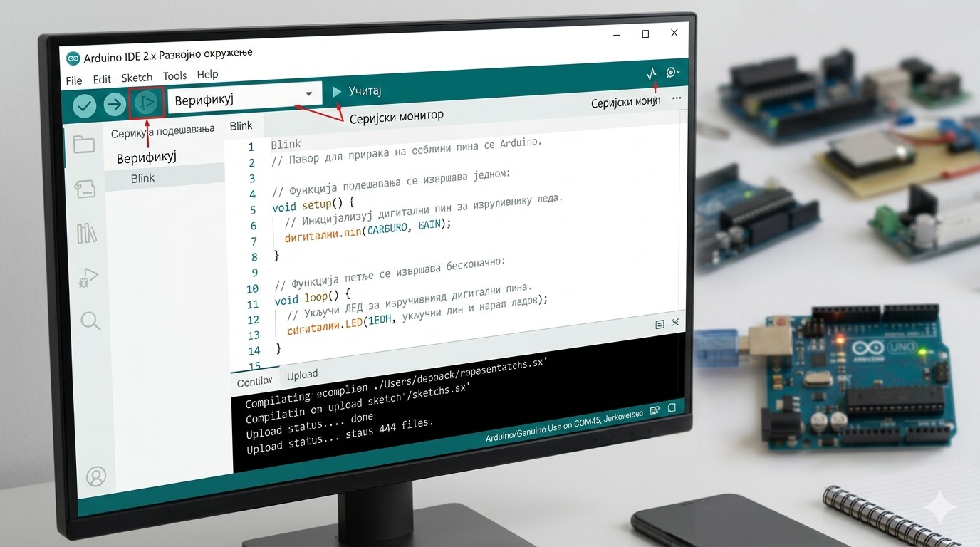Click the clear output icon beside the lines icon
The width and height of the screenshot is (980, 547).
coord(675,323)
